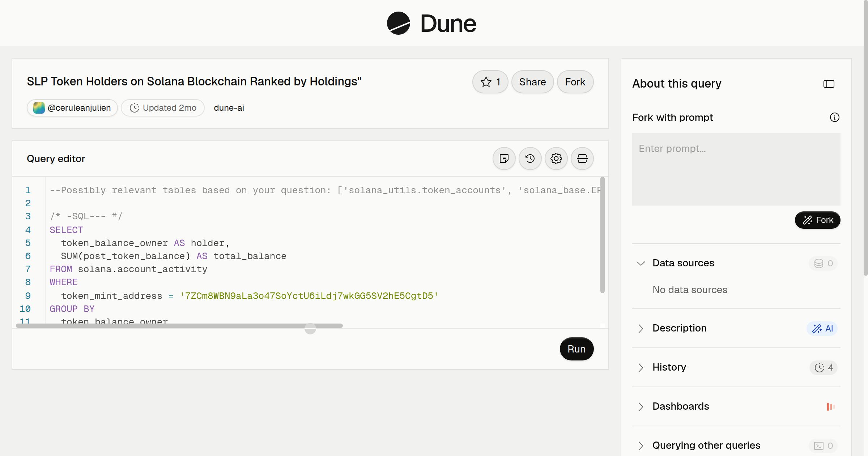Click the 'Fork with prompt' heading

click(673, 118)
